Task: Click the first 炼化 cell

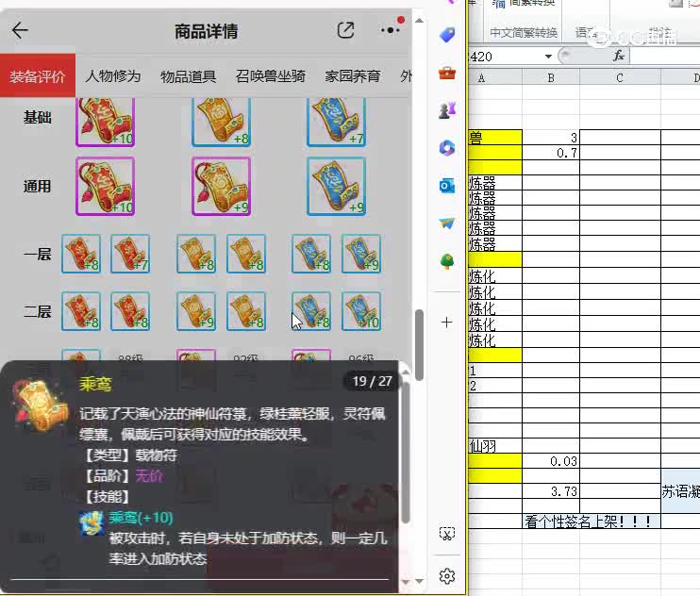Action: pos(495,275)
